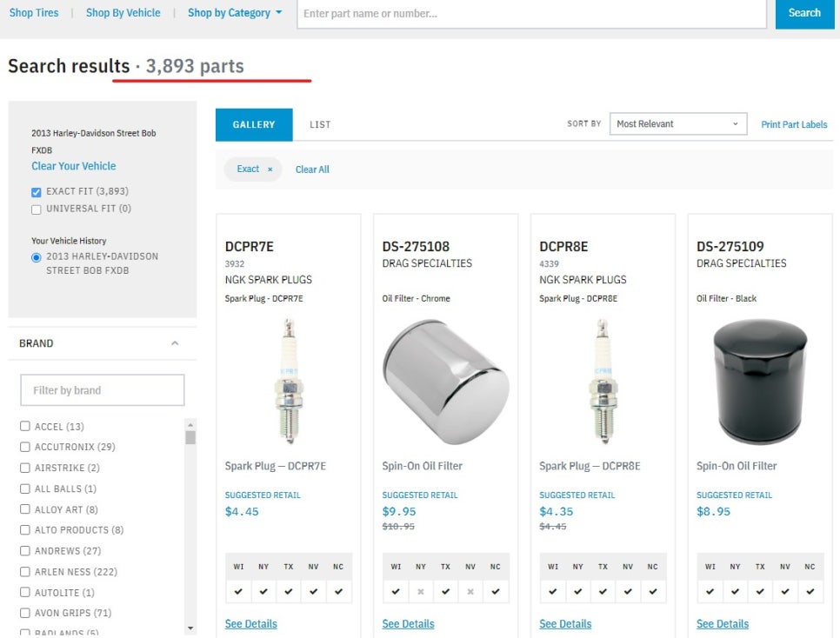Click Clear All filters link
Screen dimensions: 840x638
(x=312, y=169)
